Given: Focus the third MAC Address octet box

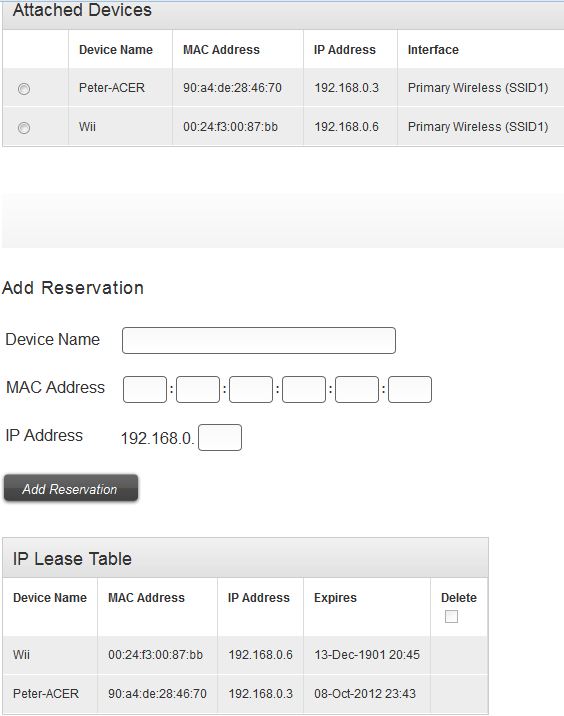Looking at the screenshot, I should tap(251, 389).
